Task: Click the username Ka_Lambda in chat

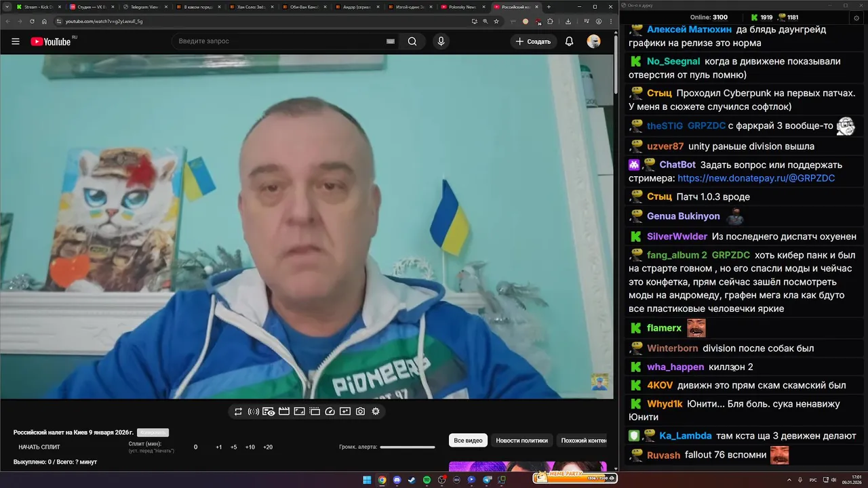Action: (685, 436)
